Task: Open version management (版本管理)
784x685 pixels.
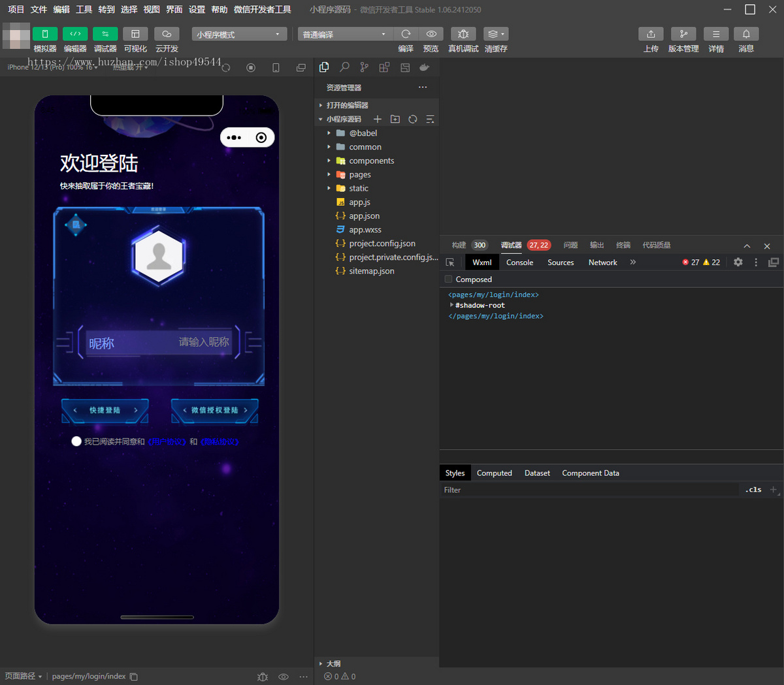Action: pyautogui.click(x=683, y=34)
